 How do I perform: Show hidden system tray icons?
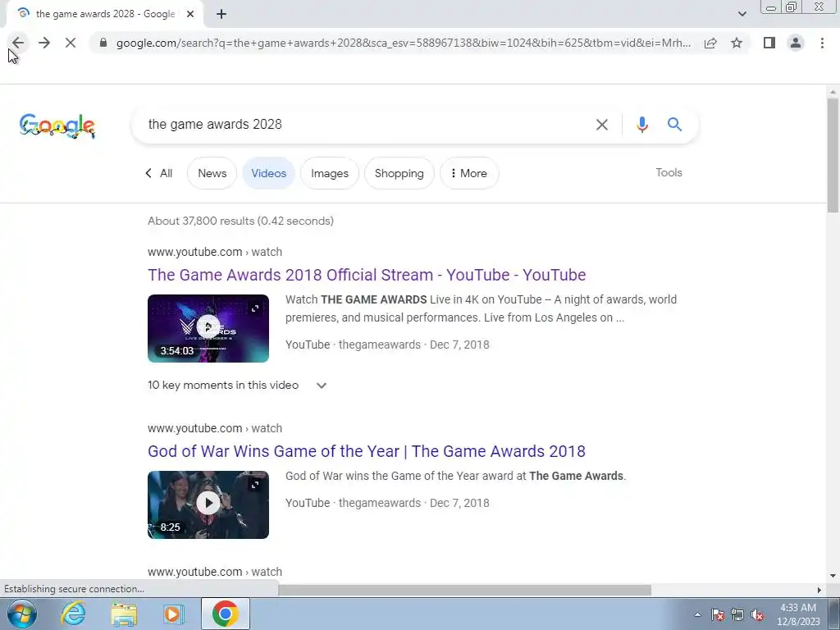coord(697,614)
